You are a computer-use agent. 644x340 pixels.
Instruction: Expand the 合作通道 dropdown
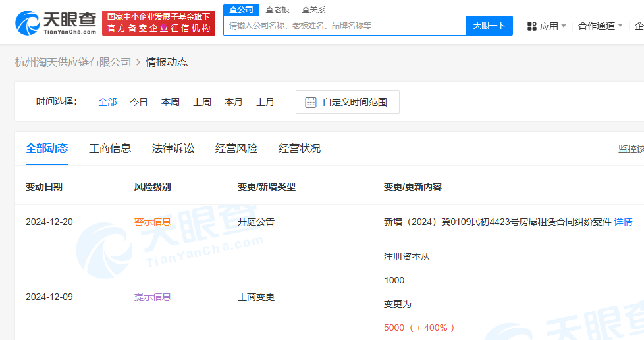[x=600, y=26]
